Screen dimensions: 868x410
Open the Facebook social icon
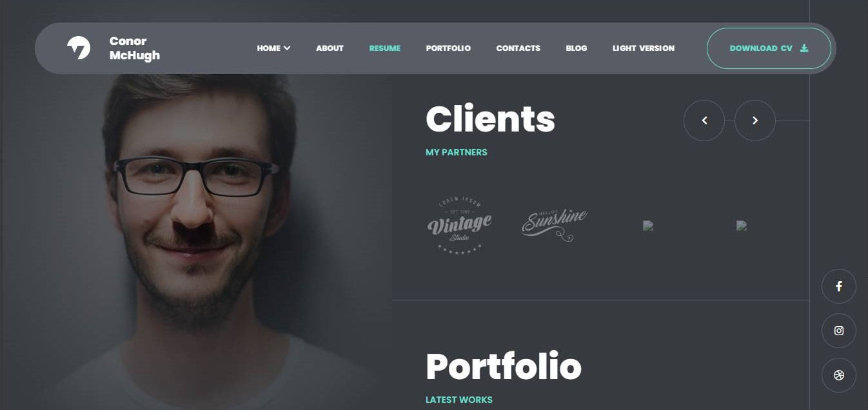pos(838,286)
